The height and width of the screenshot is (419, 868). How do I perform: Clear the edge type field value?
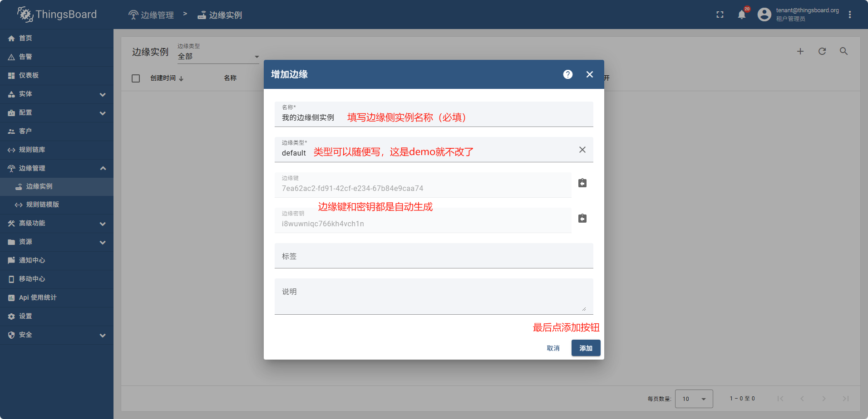(x=582, y=150)
